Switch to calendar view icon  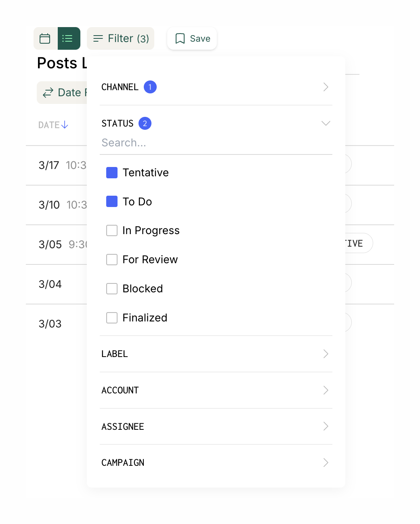pyautogui.click(x=45, y=38)
